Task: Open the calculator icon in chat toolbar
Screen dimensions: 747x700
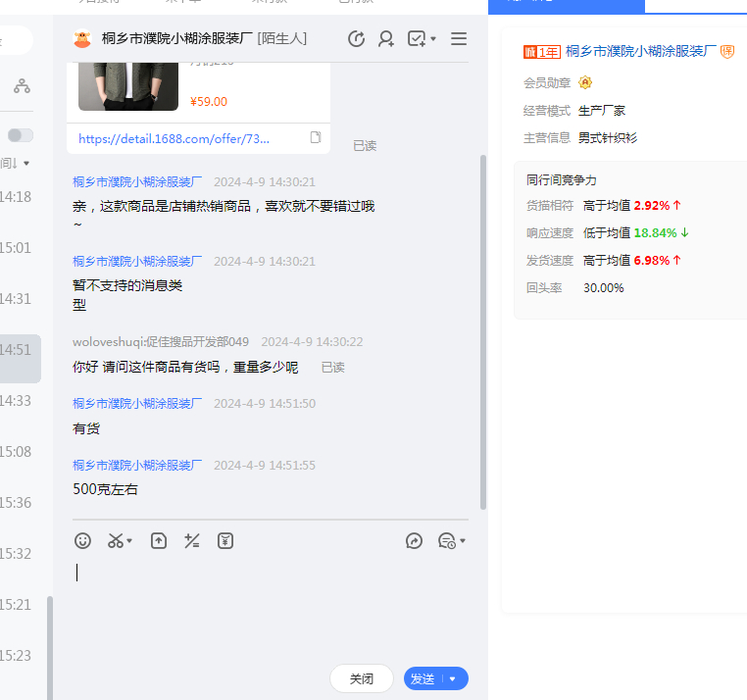Action: coord(192,540)
